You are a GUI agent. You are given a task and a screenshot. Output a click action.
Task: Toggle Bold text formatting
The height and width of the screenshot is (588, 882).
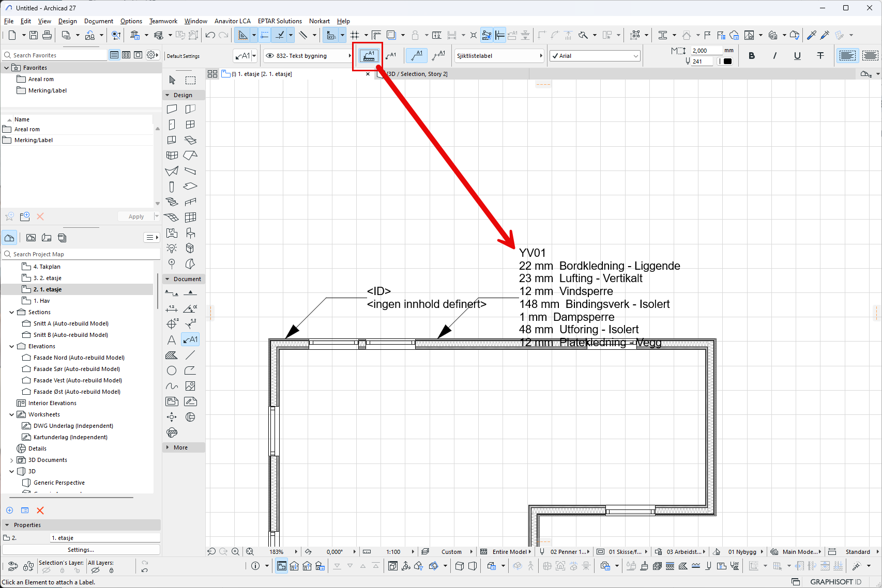[x=752, y=56]
